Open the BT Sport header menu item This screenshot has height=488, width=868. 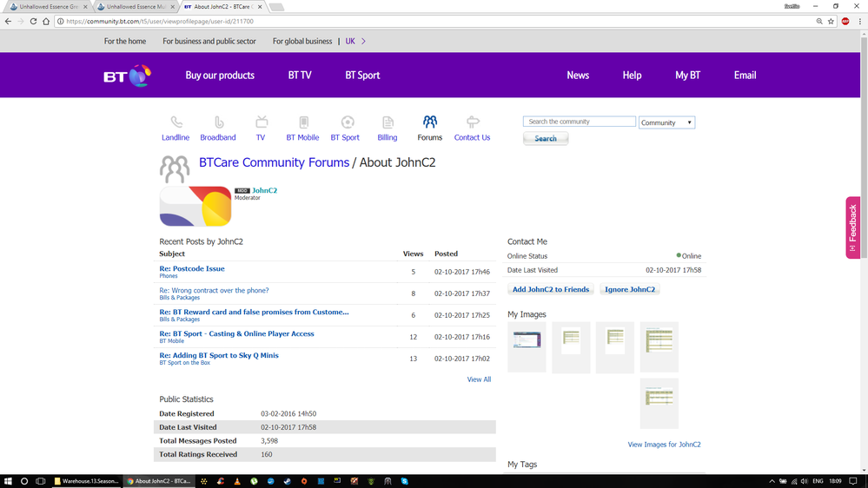(362, 76)
